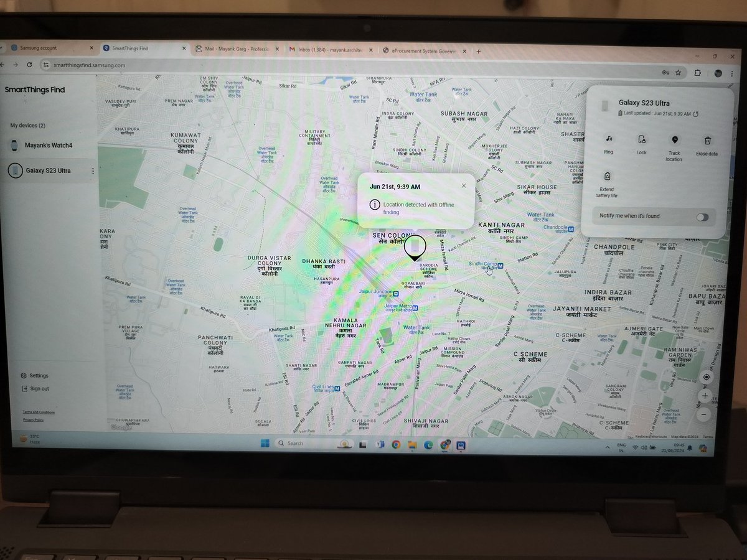Open the Chrome profile avatar
The image size is (747, 560).
coord(718,73)
